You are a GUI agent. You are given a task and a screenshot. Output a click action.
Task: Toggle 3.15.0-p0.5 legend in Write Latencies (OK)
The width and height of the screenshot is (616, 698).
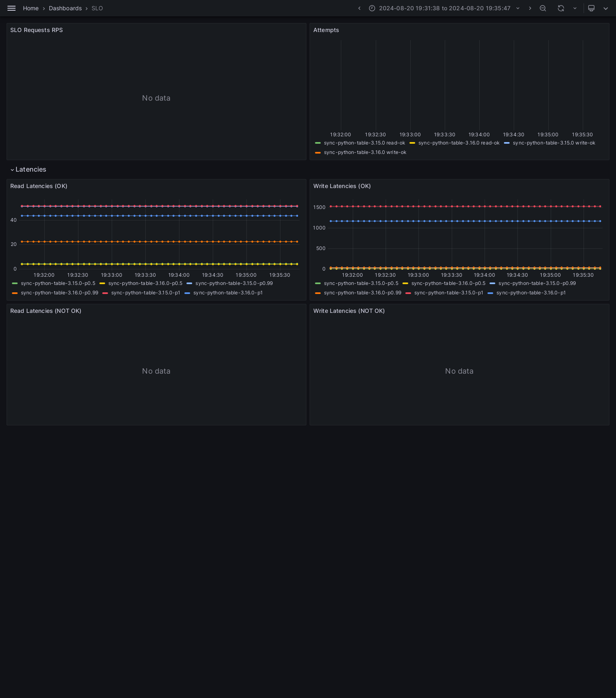361,283
